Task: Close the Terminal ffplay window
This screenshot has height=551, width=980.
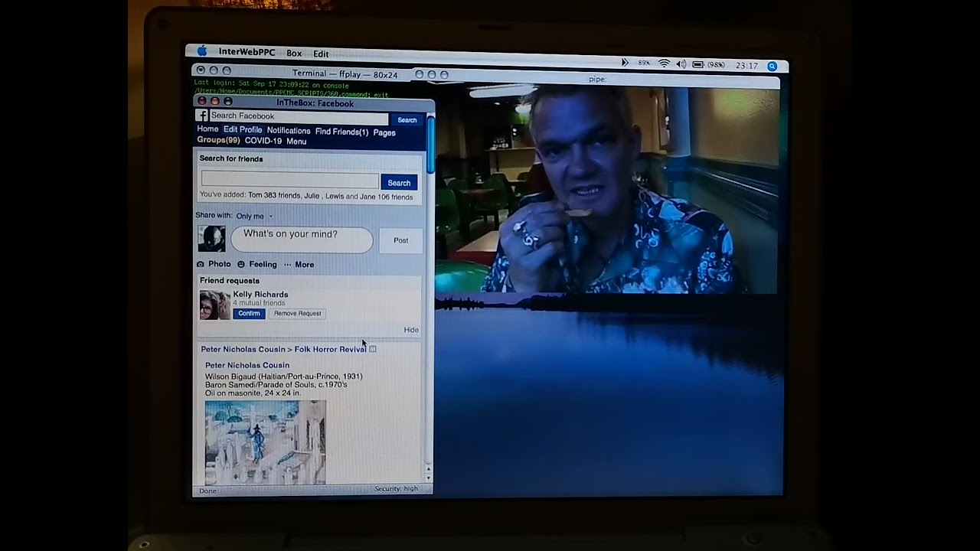Action: pyautogui.click(x=201, y=70)
